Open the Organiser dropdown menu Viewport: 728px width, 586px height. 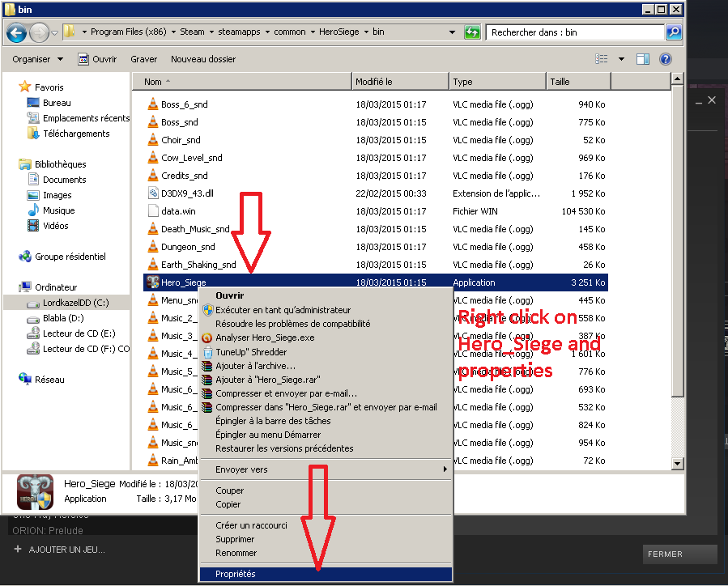pyautogui.click(x=37, y=59)
